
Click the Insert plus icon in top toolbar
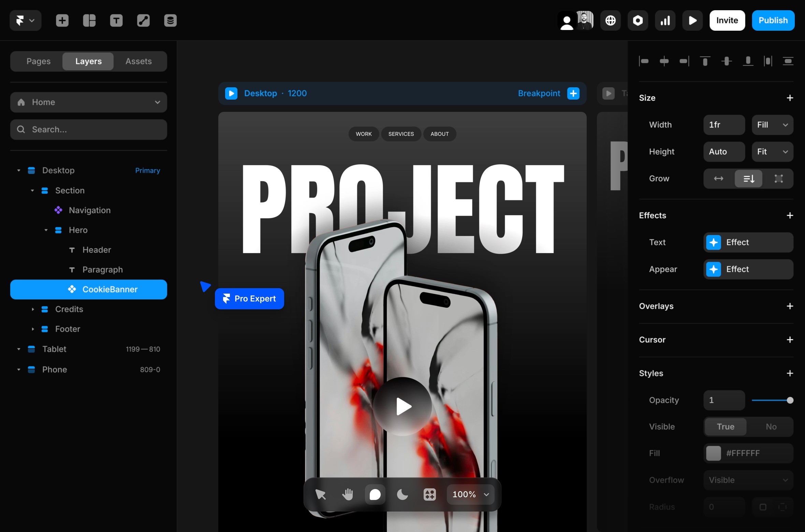[62, 20]
